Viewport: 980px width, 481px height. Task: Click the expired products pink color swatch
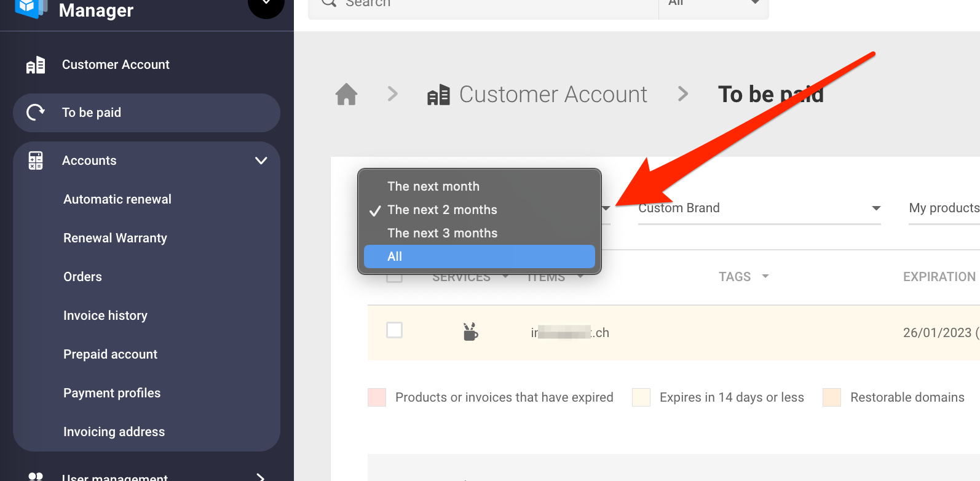coord(377,397)
